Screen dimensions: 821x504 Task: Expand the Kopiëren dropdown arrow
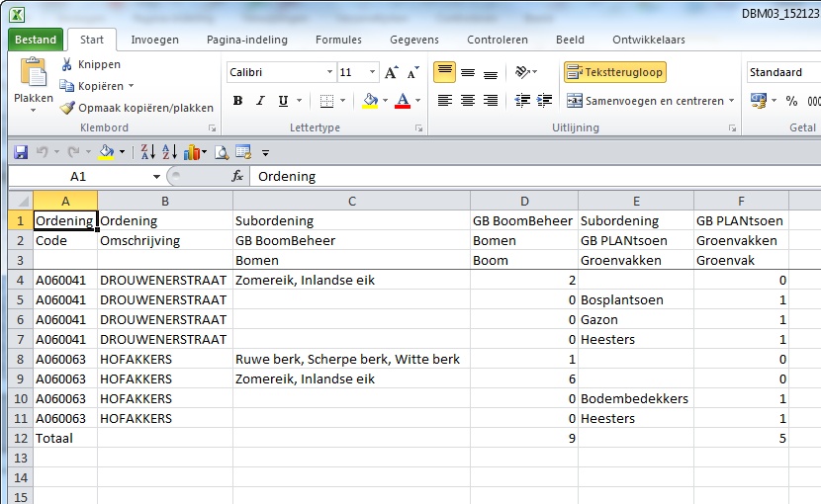click(131, 86)
